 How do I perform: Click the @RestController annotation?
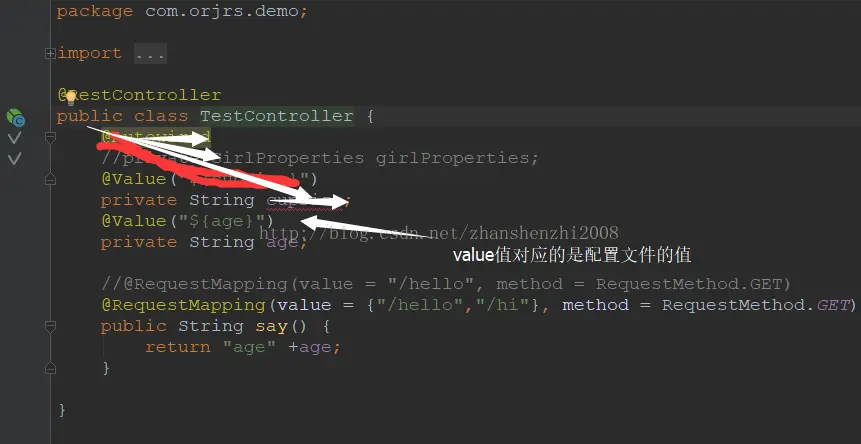click(139, 95)
